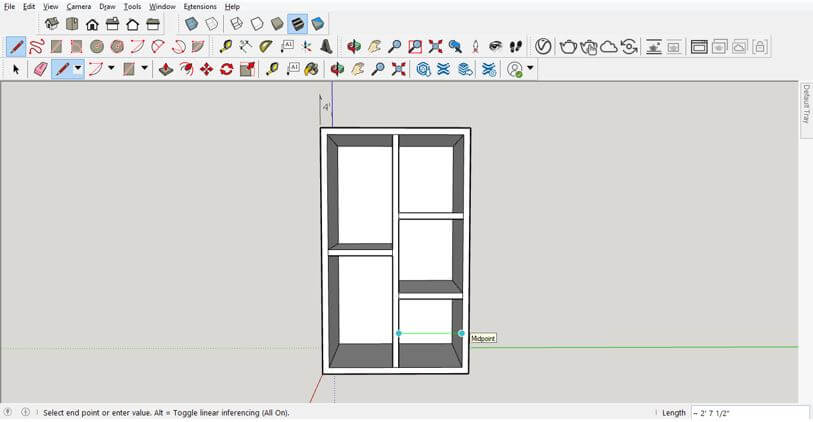The height and width of the screenshot is (422, 813).
Task: Select the pink Eraser tool
Action: point(40,69)
